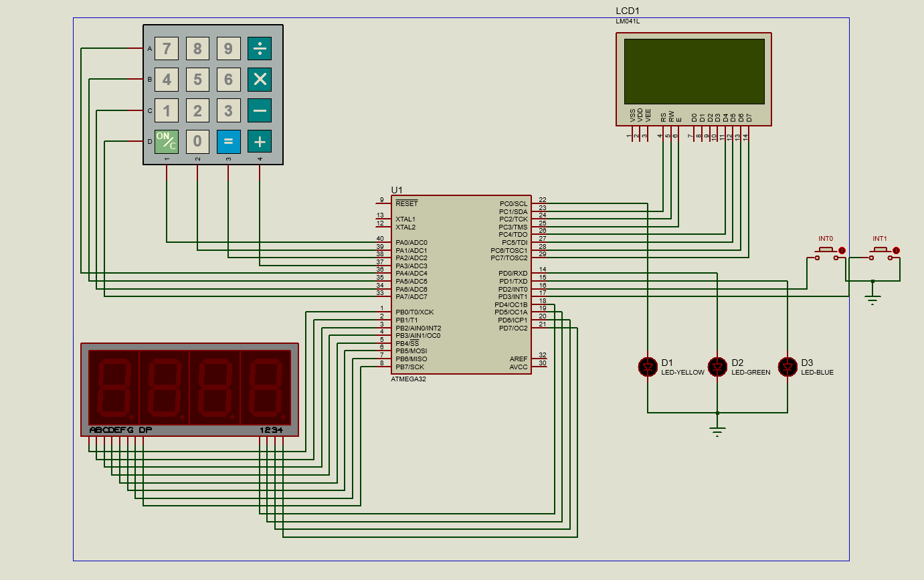Select the XTAL2 pin label

(405, 227)
